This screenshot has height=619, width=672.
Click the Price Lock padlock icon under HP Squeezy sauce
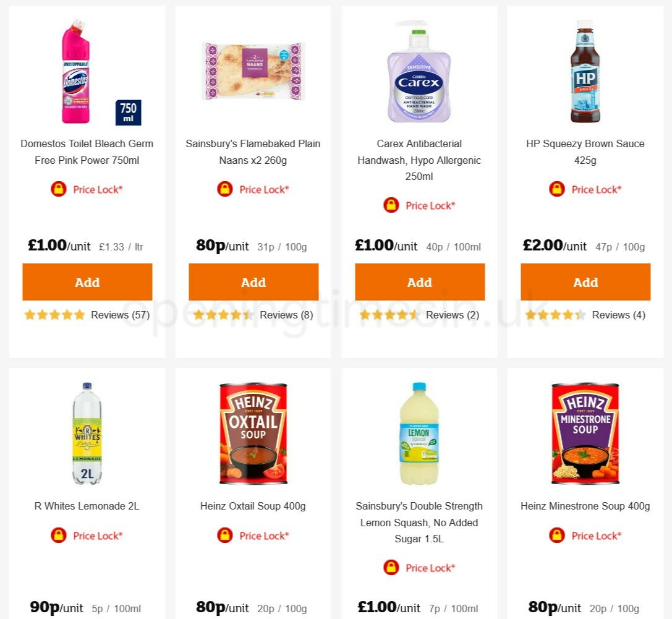[557, 189]
